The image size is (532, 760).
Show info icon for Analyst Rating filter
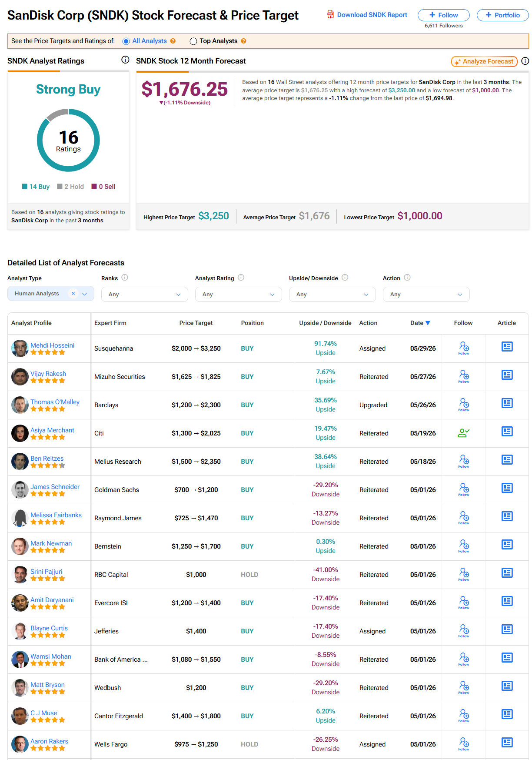pyautogui.click(x=241, y=278)
